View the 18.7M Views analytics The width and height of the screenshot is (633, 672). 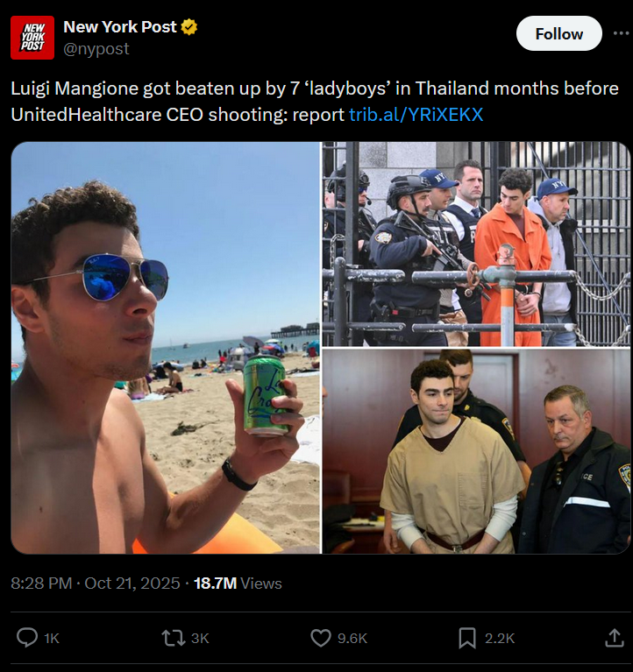238,583
